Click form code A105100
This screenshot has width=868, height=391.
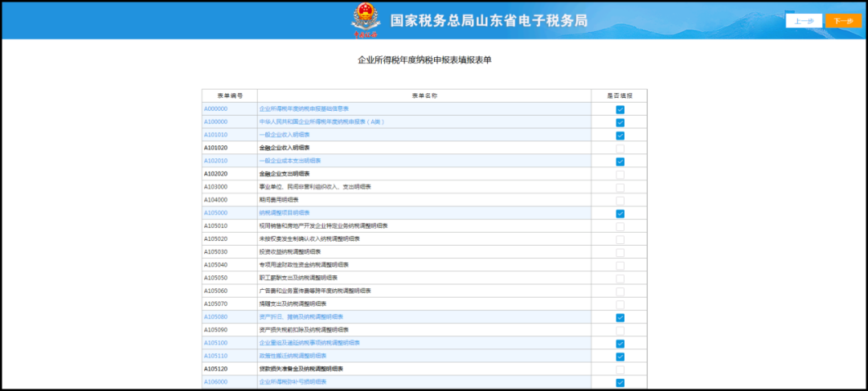(x=216, y=342)
